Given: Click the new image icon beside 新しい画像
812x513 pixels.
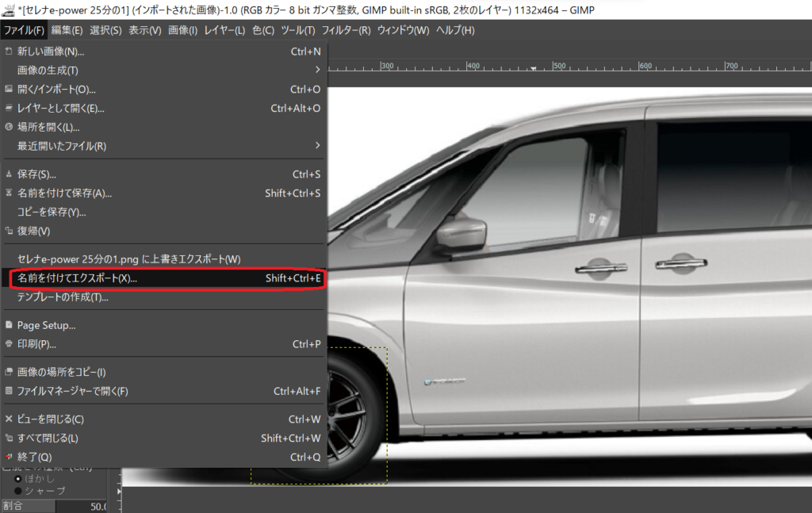Looking at the screenshot, I should [9, 52].
